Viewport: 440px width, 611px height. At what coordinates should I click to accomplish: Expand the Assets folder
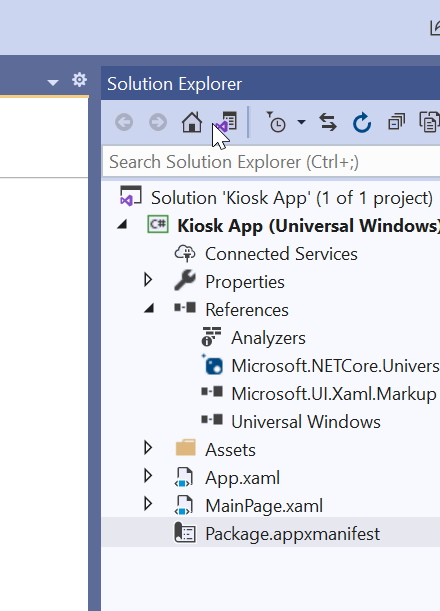pos(148,448)
